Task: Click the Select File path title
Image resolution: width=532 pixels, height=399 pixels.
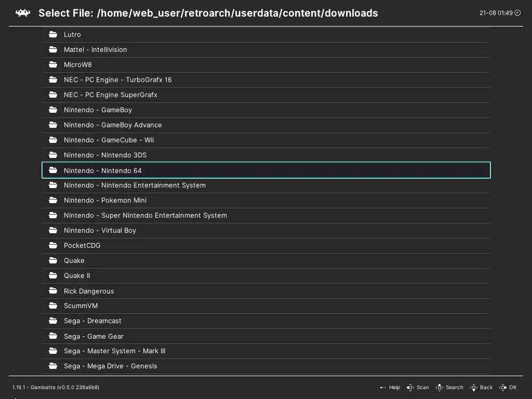Action: 208,13
